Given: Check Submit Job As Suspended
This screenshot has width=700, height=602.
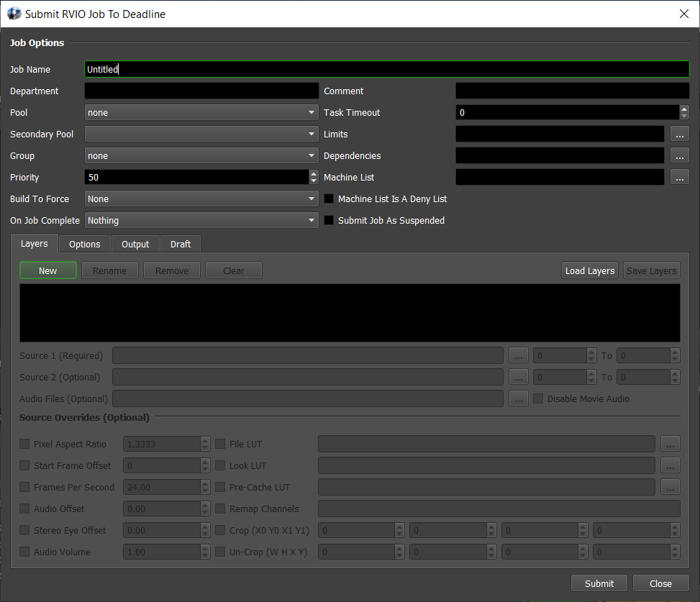Looking at the screenshot, I should [x=329, y=221].
